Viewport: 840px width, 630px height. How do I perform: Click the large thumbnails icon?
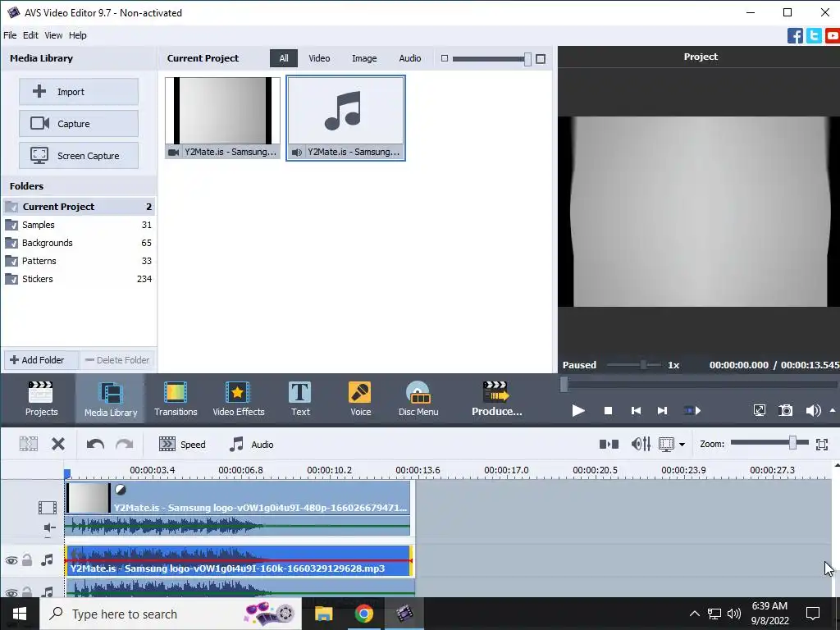click(541, 59)
